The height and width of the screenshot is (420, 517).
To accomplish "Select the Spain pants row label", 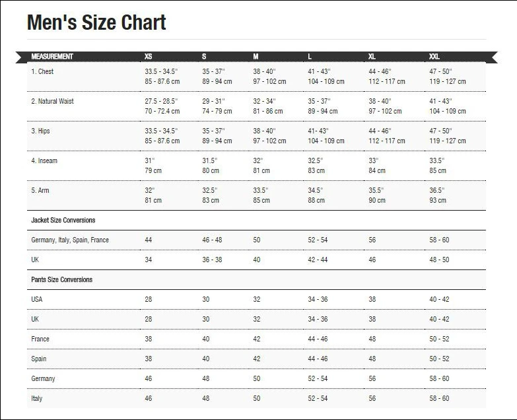I will click(39, 359).
